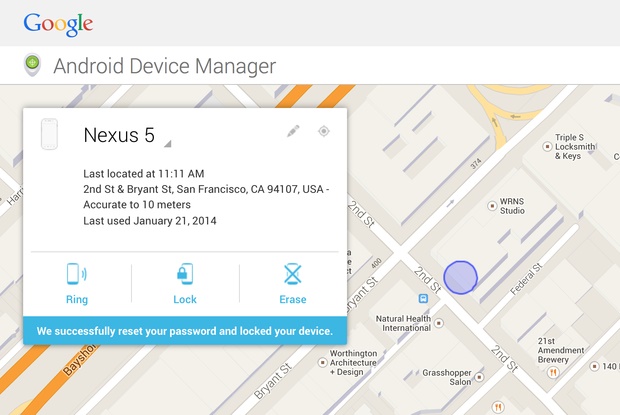Click the blue device location circle on map
The height and width of the screenshot is (415, 620).
[460, 277]
